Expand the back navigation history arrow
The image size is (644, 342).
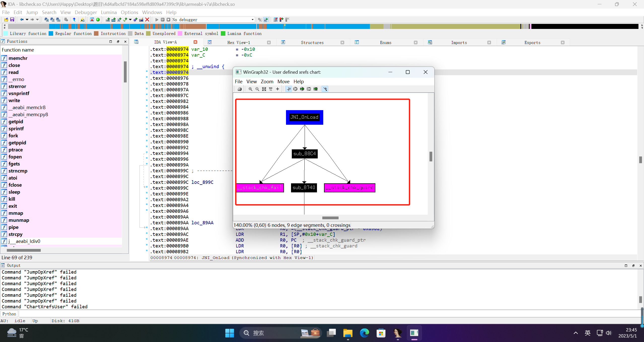tap(27, 20)
